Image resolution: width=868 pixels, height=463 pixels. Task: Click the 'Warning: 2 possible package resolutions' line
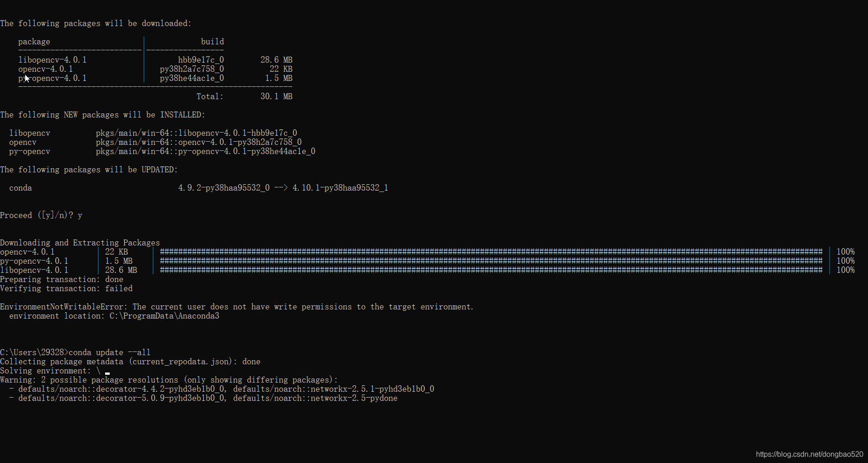coord(169,380)
